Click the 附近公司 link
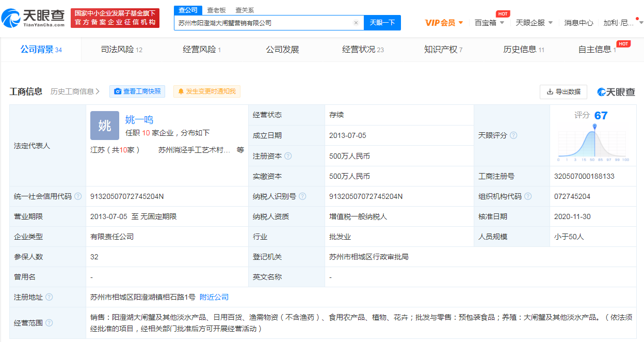Viewport: 644px width, 342px height. [x=214, y=297]
